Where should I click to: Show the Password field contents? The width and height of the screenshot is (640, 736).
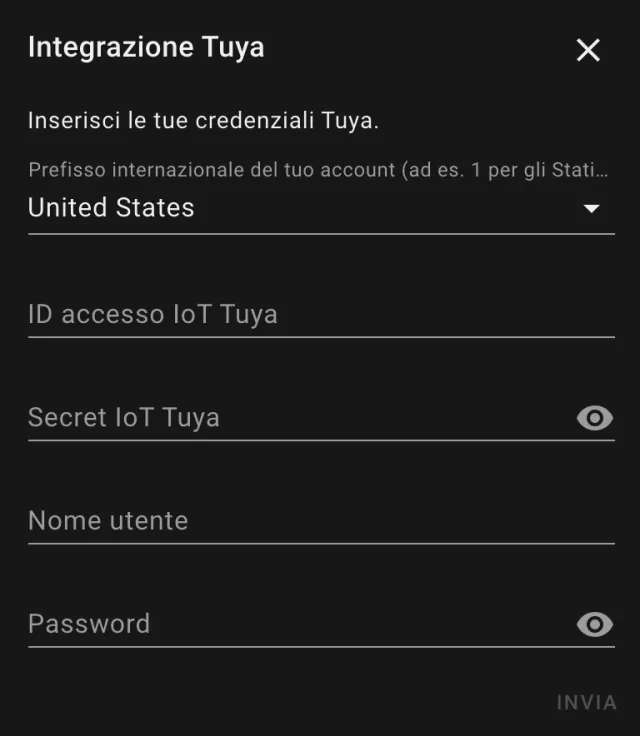click(x=595, y=625)
